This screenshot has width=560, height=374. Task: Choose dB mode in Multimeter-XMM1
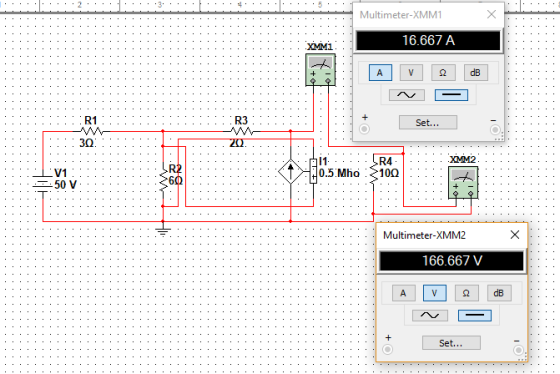pos(475,73)
